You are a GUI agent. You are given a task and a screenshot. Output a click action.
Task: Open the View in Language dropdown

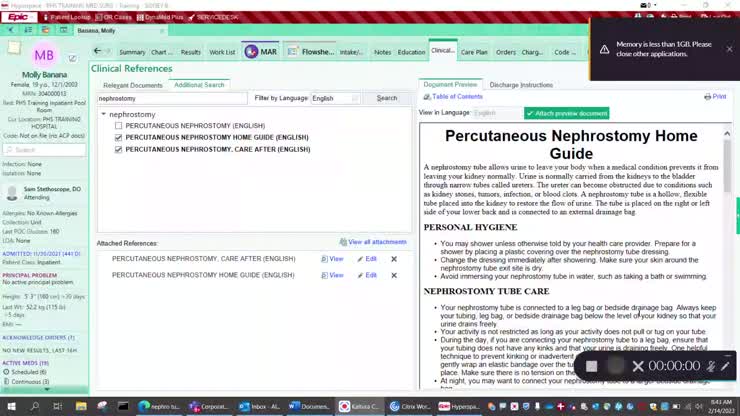point(496,113)
